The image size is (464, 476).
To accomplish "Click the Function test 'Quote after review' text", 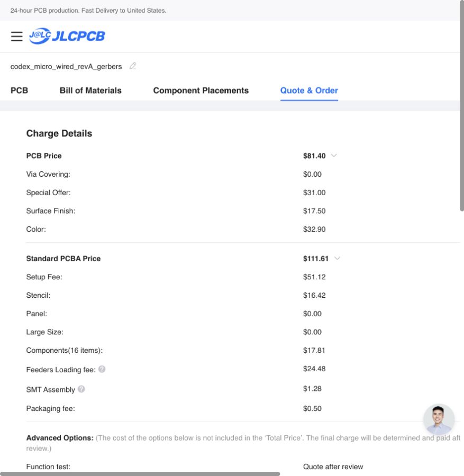I will coord(333,466).
